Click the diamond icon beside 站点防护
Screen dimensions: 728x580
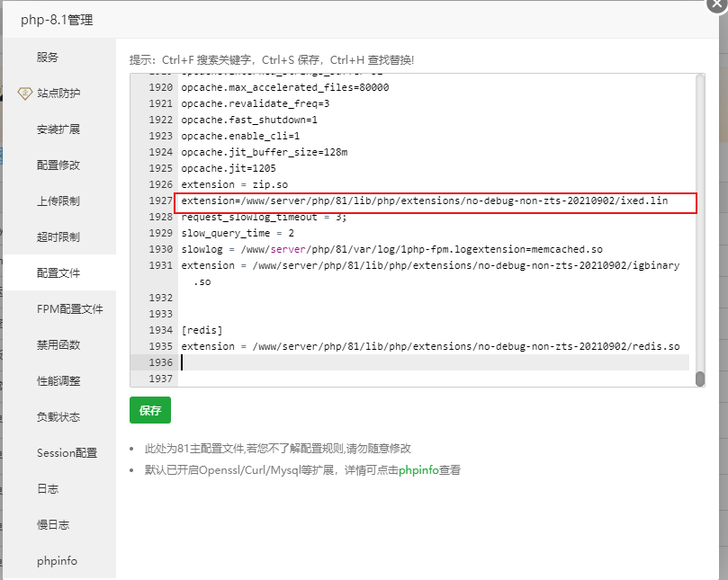point(25,93)
